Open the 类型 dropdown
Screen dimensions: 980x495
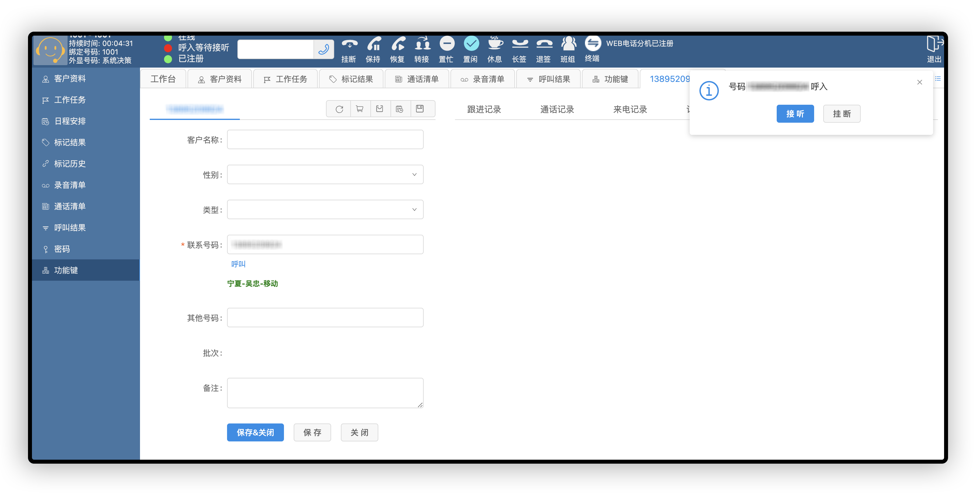click(325, 210)
